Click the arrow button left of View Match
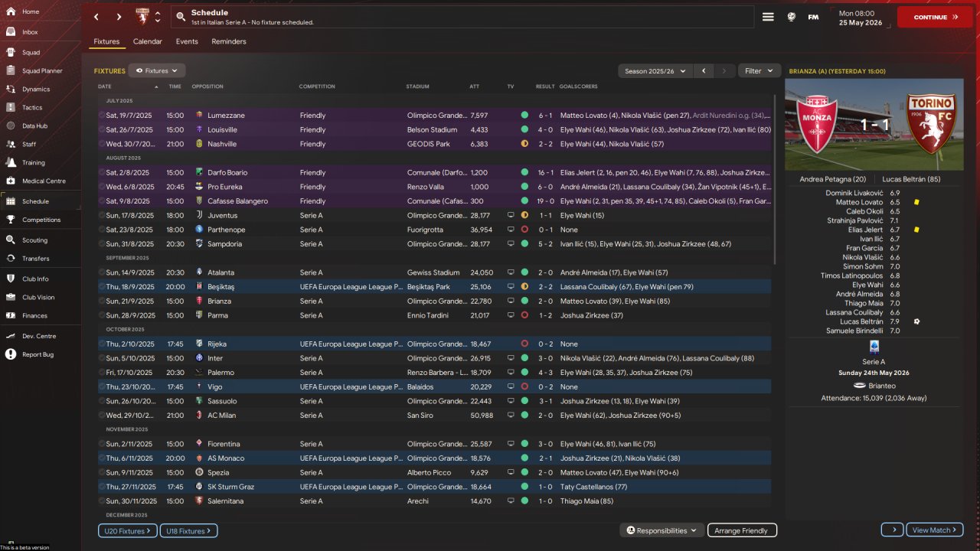This screenshot has width=980, height=551. click(x=893, y=530)
